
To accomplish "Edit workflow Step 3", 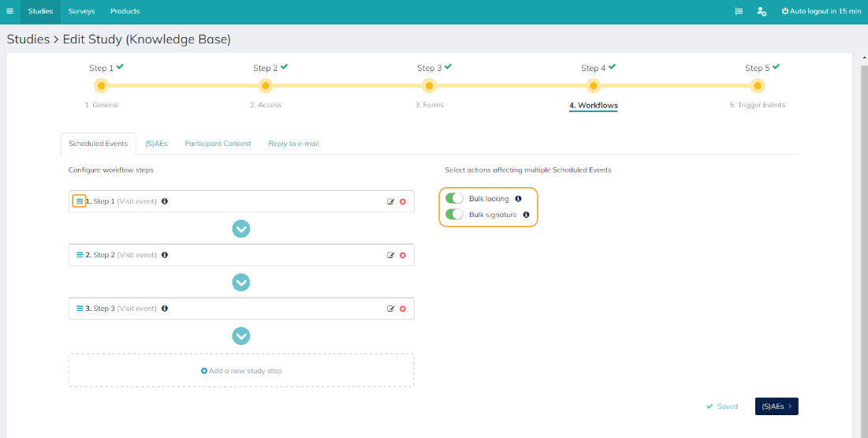I will [x=391, y=309].
